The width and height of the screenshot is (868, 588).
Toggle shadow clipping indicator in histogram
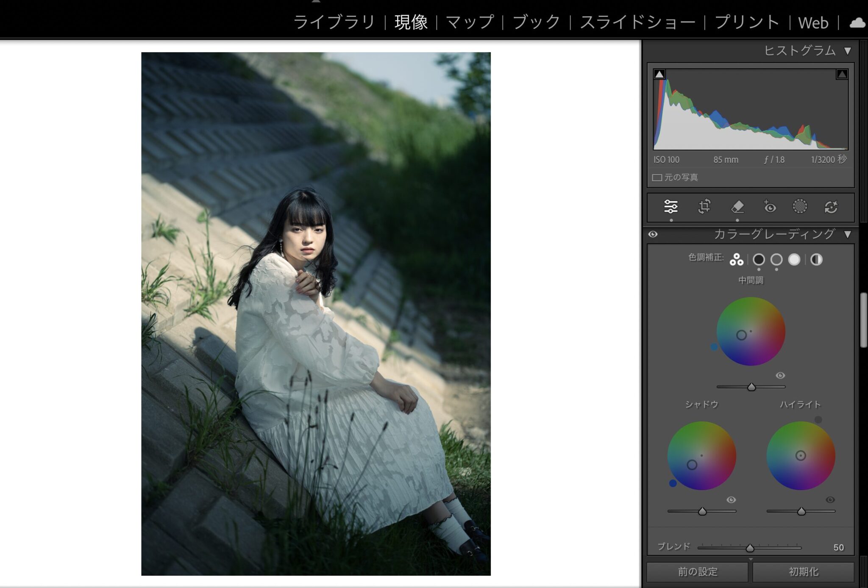pos(659,75)
